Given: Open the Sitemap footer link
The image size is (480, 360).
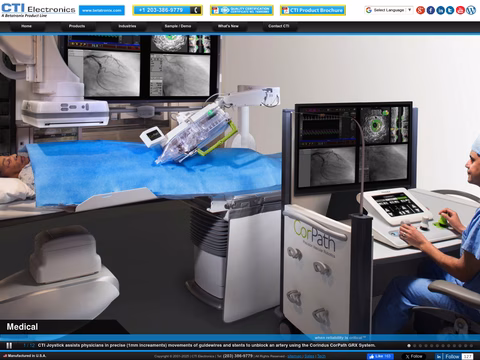Looking at the screenshot, I should tap(294, 356).
